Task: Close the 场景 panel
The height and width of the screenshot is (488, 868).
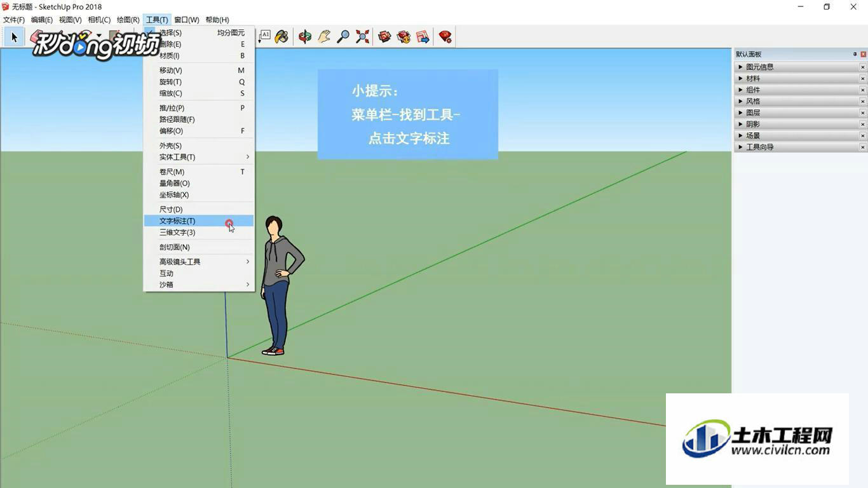Action: point(863,135)
